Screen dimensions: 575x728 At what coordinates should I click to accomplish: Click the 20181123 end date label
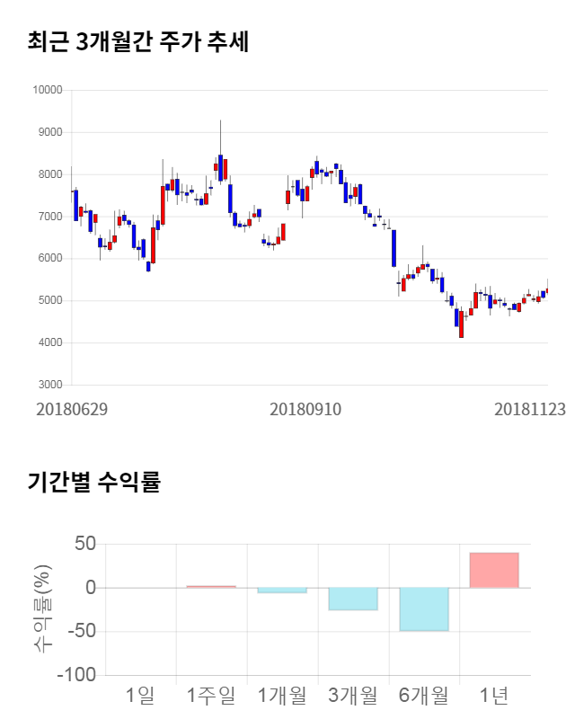(529, 409)
